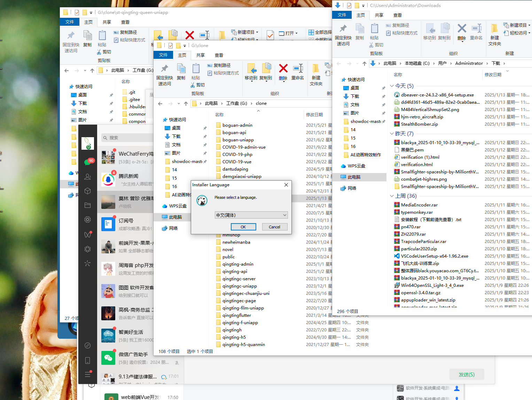Viewport: 532px width, 400px height.
Task: Open the WeChat files folder icon in the sidebar
Action: (x=88, y=205)
